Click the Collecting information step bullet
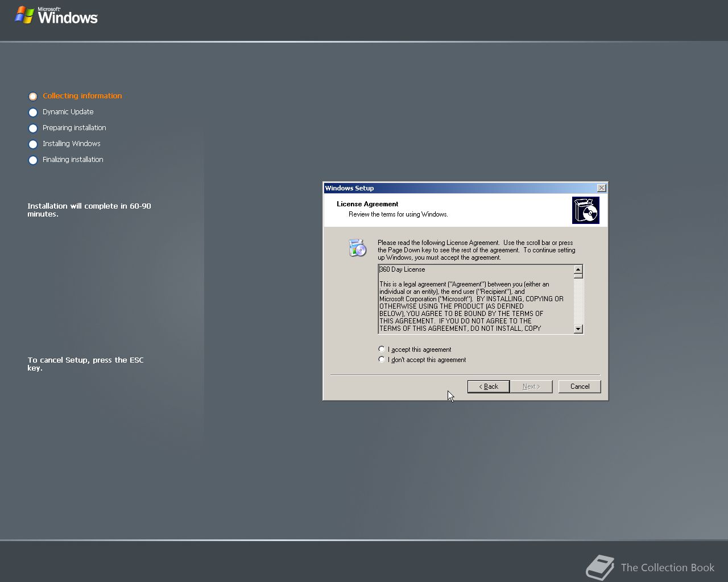The height and width of the screenshot is (582, 728). coord(33,97)
